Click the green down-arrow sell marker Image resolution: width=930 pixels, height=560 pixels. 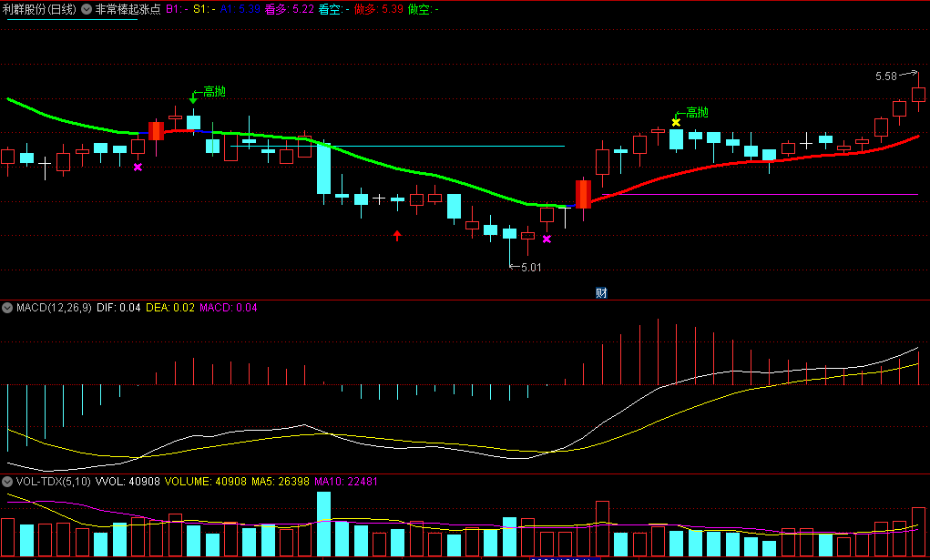[193, 99]
